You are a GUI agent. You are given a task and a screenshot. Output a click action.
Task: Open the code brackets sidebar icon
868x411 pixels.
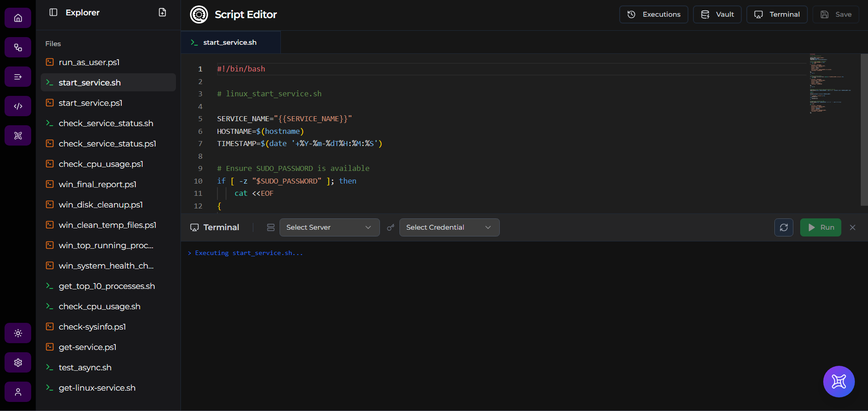click(x=18, y=106)
